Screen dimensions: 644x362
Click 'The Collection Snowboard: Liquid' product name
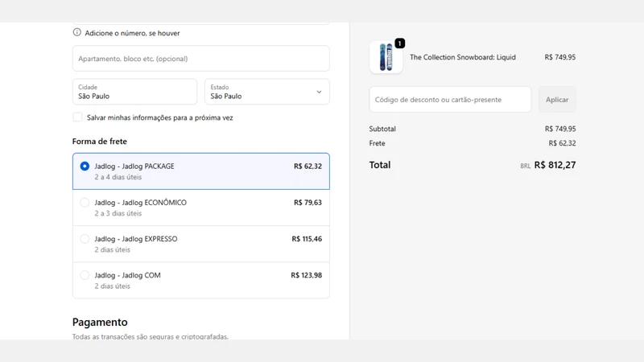(x=462, y=57)
